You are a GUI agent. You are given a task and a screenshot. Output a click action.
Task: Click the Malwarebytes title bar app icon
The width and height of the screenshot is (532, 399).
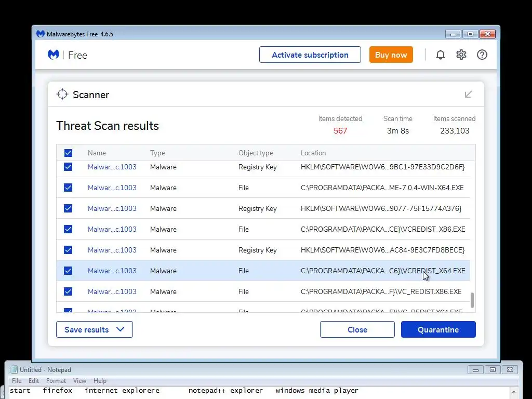41,34
